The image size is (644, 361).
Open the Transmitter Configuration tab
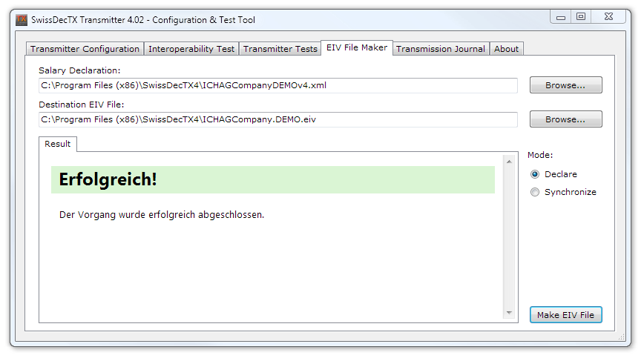point(85,49)
